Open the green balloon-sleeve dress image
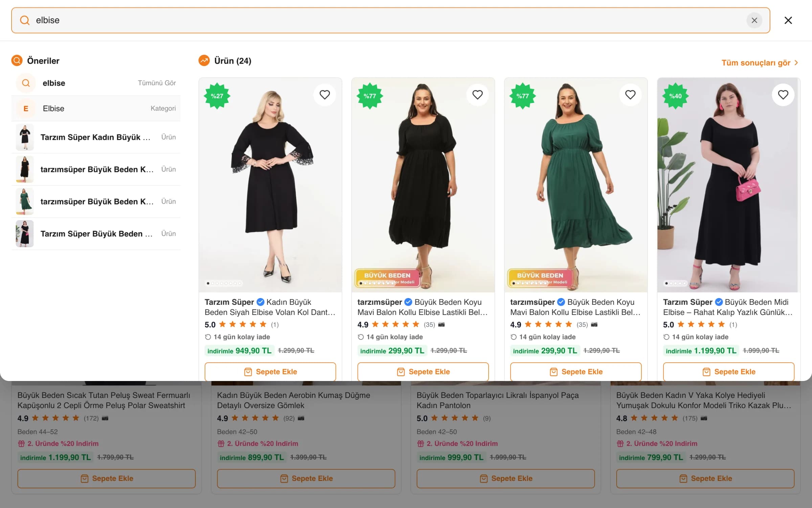Viewport: 812px width, 508px height. pos(576,185)
